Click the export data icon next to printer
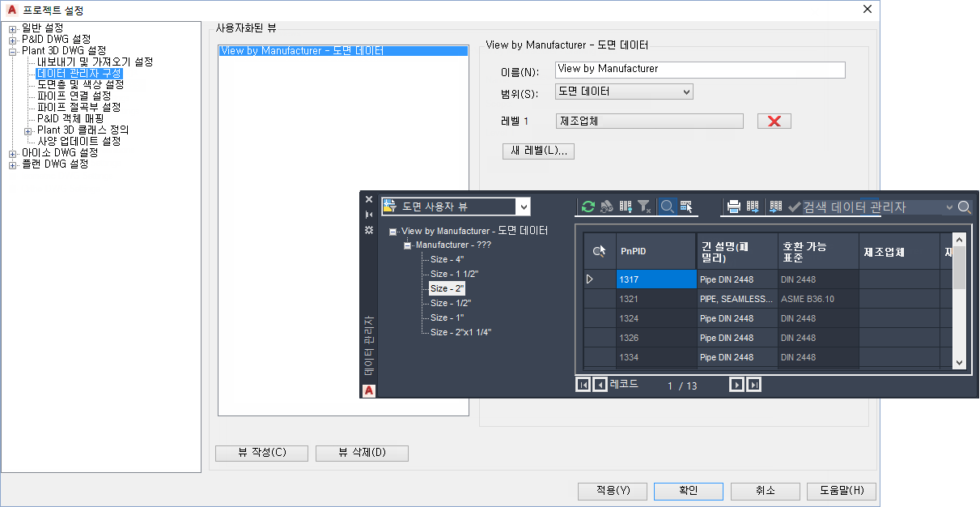This screenshot has height=507, width=980. 753,207
